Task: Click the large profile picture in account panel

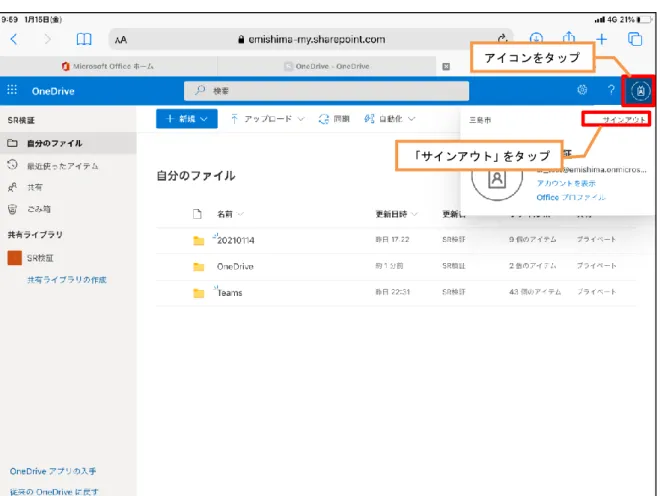Action: (497, 179)
